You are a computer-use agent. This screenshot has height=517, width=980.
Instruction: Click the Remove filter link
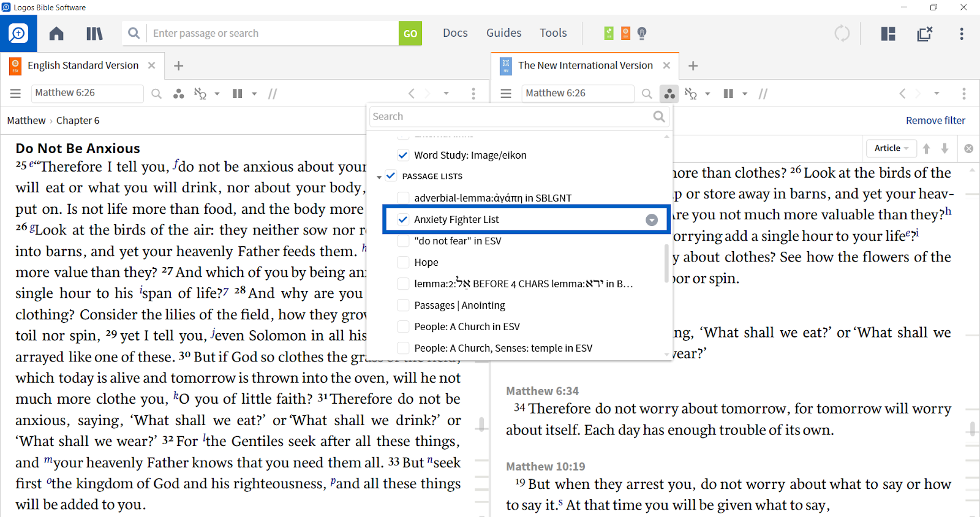click(x=935, y=121)
